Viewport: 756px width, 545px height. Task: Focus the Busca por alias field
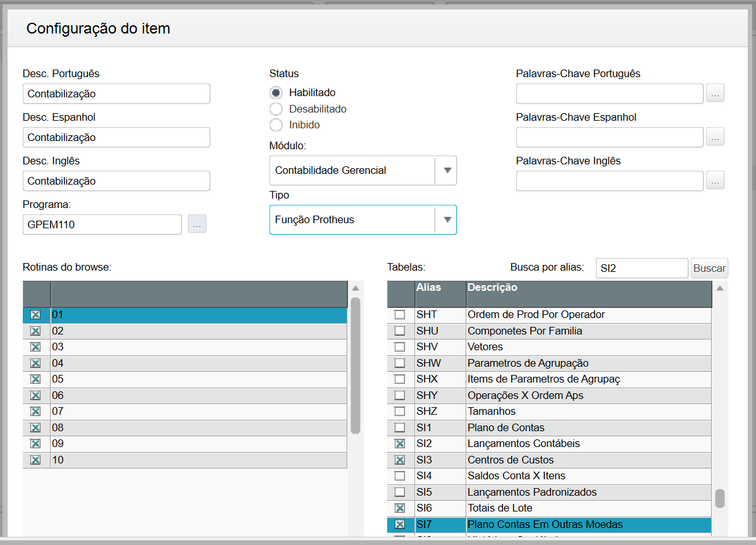[x=641, y=269]
